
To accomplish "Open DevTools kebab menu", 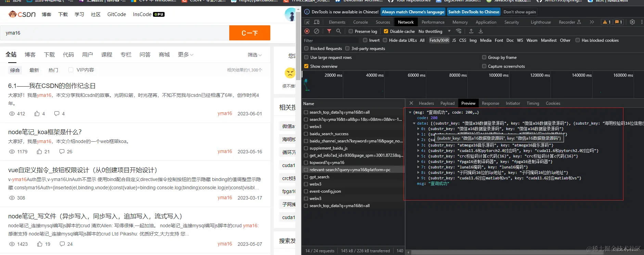I will point(642,22).
